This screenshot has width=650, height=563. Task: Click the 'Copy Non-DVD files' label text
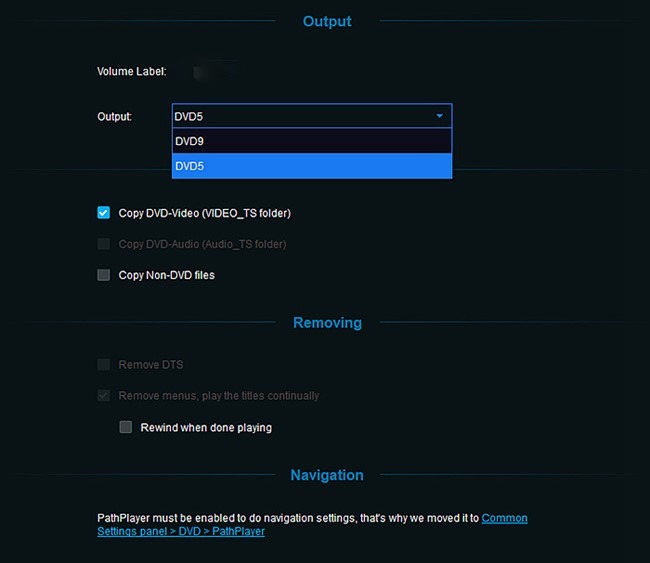point(167,275)
